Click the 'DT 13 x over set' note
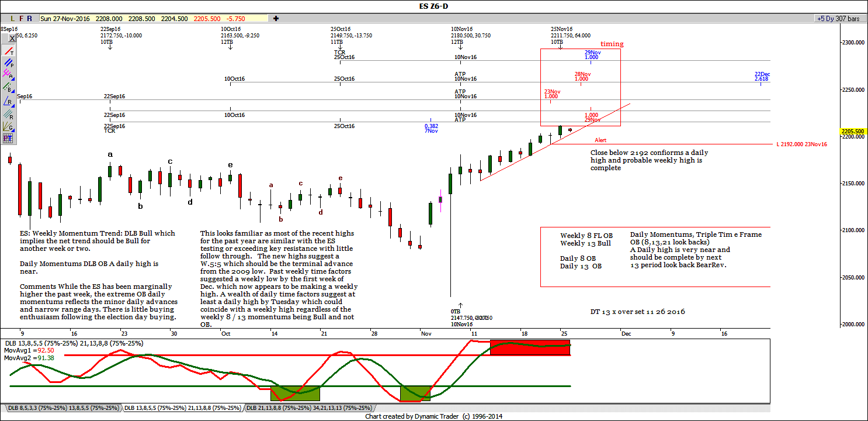This screenshot has height=421, width=868. 637,312
